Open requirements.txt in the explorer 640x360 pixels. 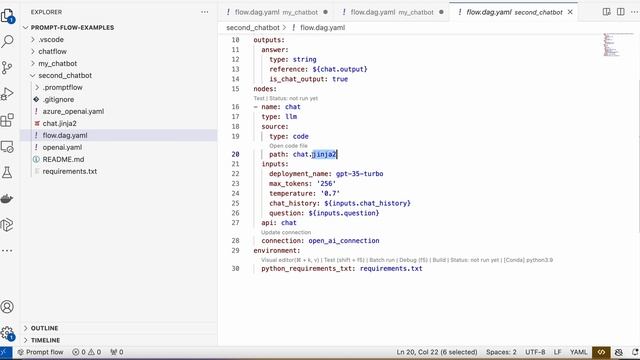tap(70, 171)
